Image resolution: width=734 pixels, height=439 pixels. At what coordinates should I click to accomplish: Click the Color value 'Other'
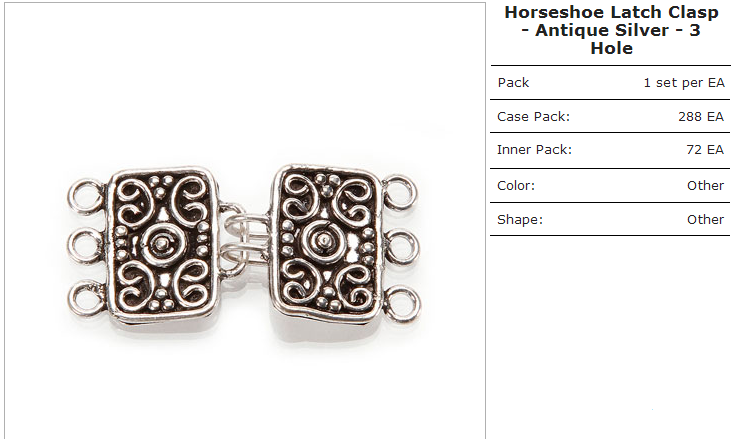[x=705, y=185]
